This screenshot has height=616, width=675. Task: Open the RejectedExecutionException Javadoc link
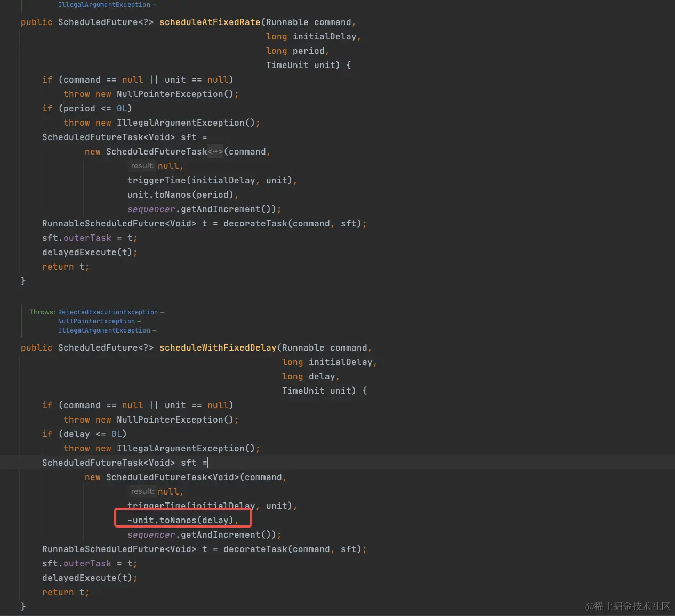point(108,312)
